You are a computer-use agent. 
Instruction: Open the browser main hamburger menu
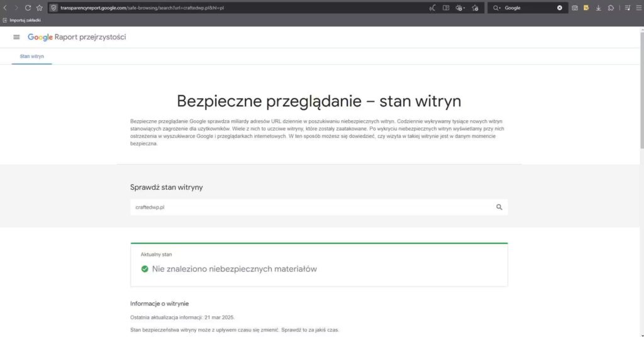click(639, 8)
